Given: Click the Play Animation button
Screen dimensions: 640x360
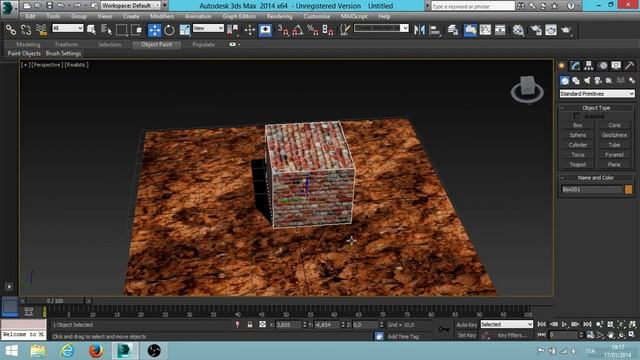Looking at the screenshot, I should (x=564, y=324).
